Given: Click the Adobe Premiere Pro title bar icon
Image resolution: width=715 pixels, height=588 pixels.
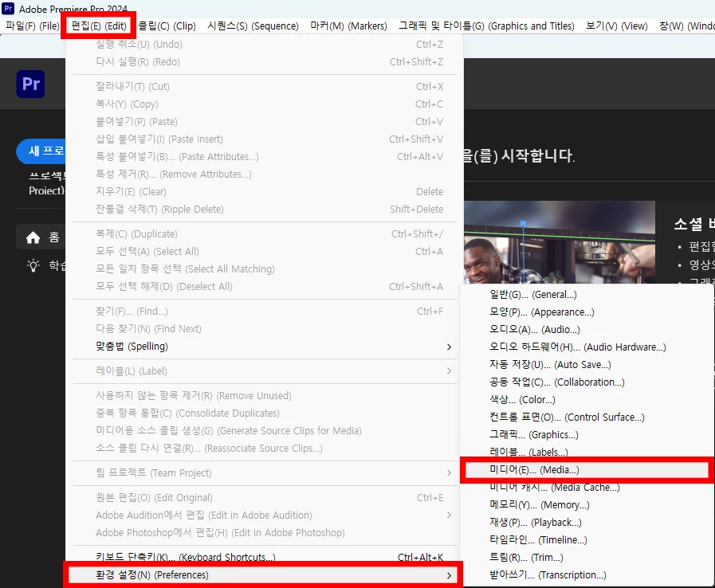Looking at the screenshot, I should (x=8, y=8).
